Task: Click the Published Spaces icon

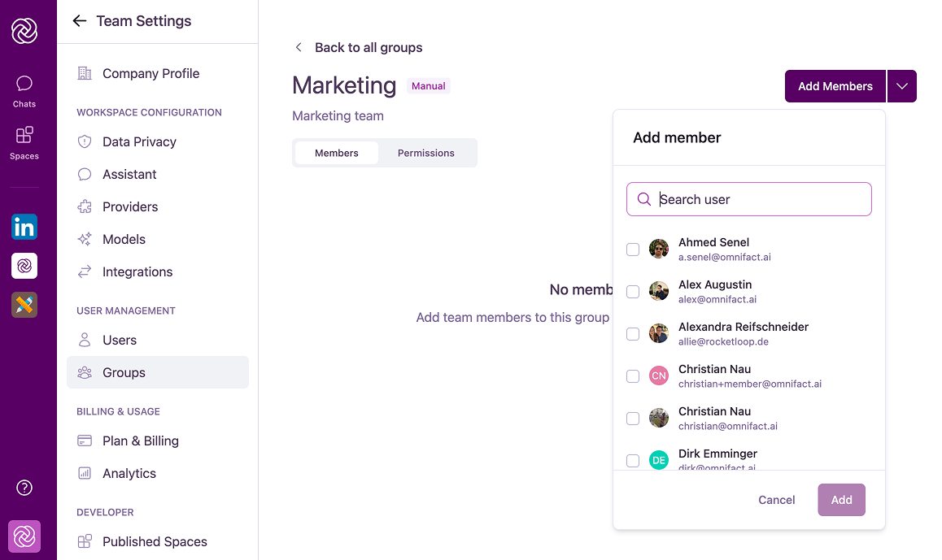Action: 85,541
